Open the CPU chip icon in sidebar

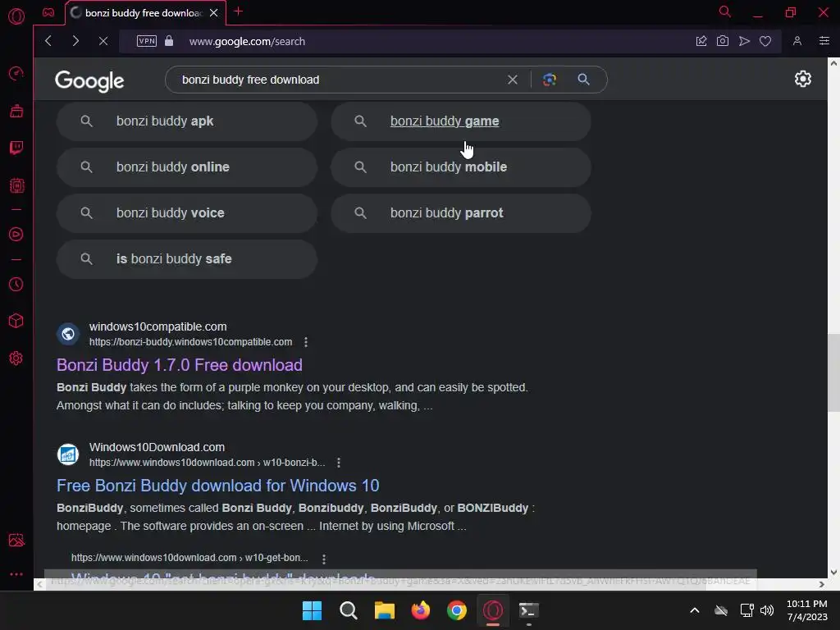tap(16, 186)
